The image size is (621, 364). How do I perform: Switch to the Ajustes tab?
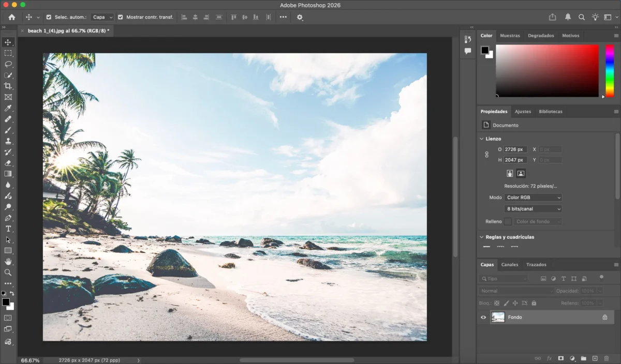click(x=523, y=112)
